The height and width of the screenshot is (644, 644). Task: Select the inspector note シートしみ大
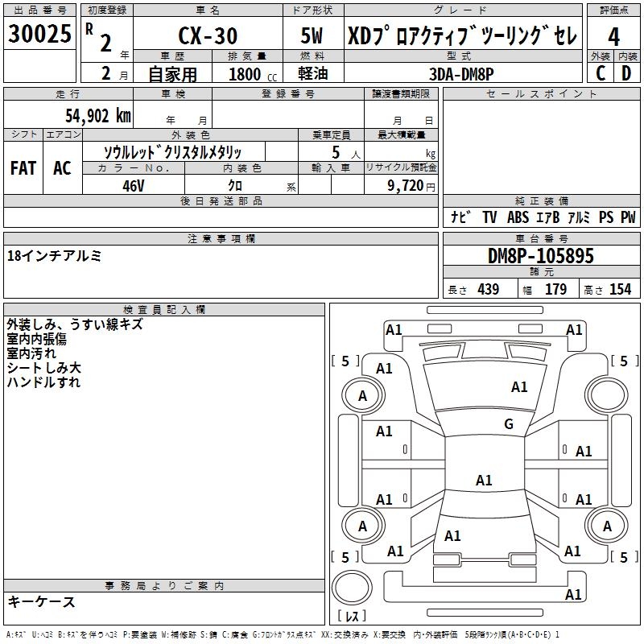tap(44, 368)
